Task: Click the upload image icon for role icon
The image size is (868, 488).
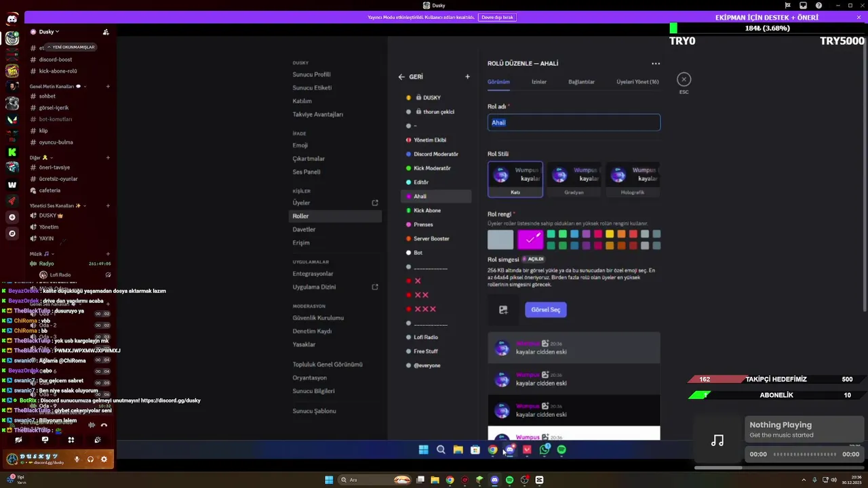Action: 503,310
